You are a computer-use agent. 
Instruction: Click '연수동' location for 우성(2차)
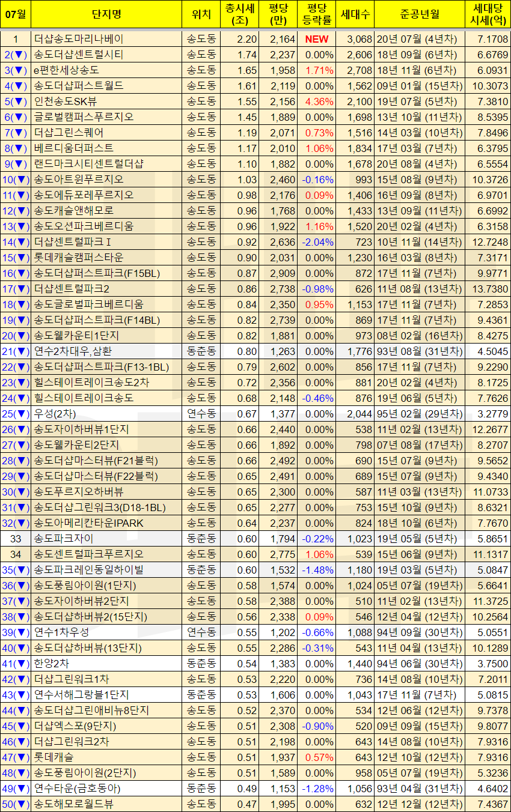click(201, 414)
